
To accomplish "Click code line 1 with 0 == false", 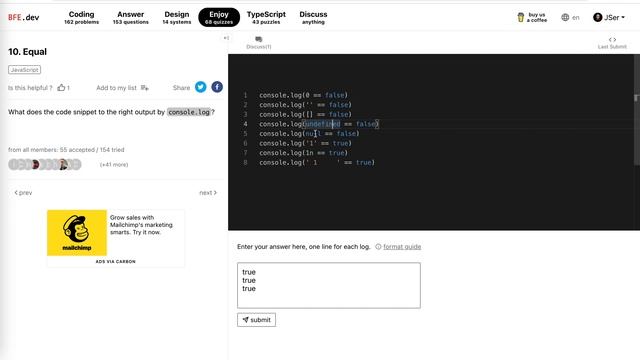I will (x=303, y=95).
